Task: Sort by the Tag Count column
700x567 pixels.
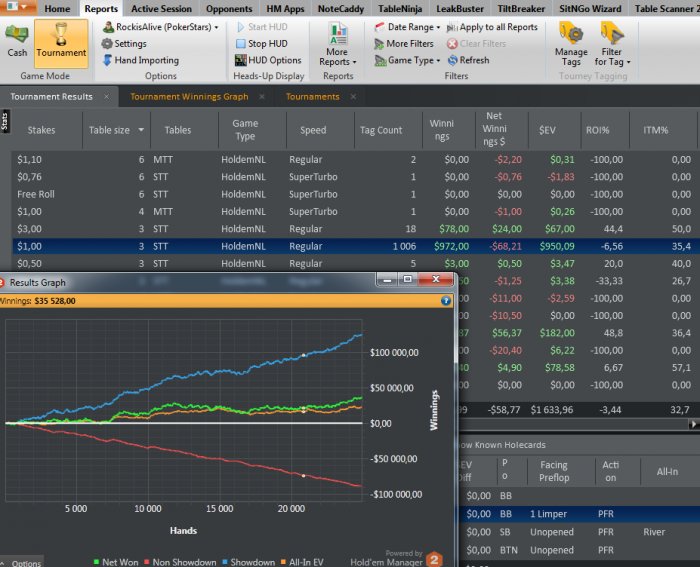Action: 381,130
